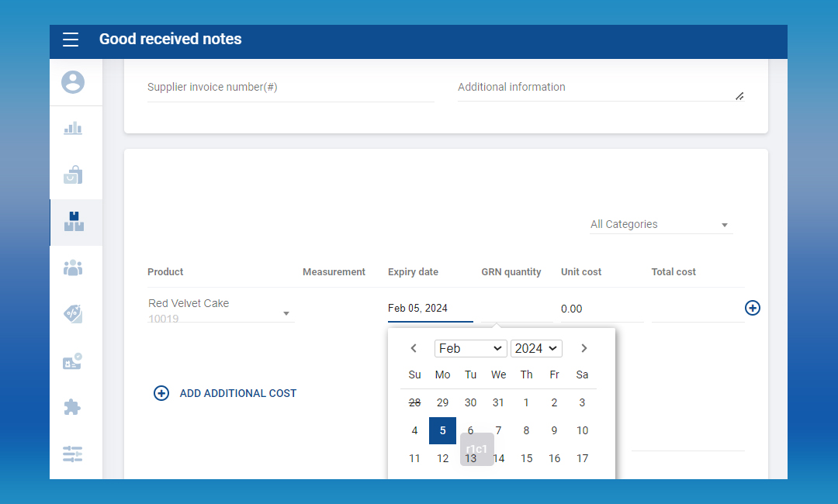Go to previous month in calendar
Screen dimensions: 838x504
tap(414, 348)
